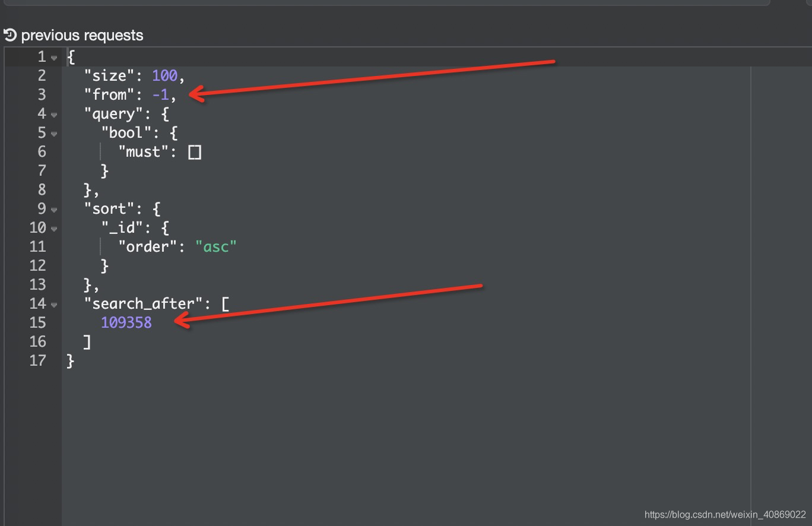Collapse the "sort" block fold arrow
Viewport: 812px width, 526px height.
click(54, 210)
